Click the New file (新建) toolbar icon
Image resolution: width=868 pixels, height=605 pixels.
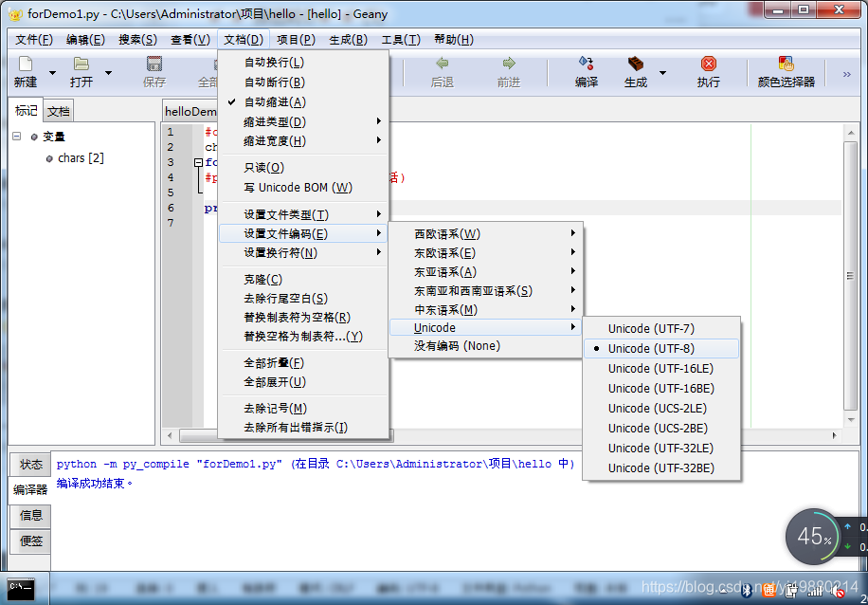click(26, 64)
